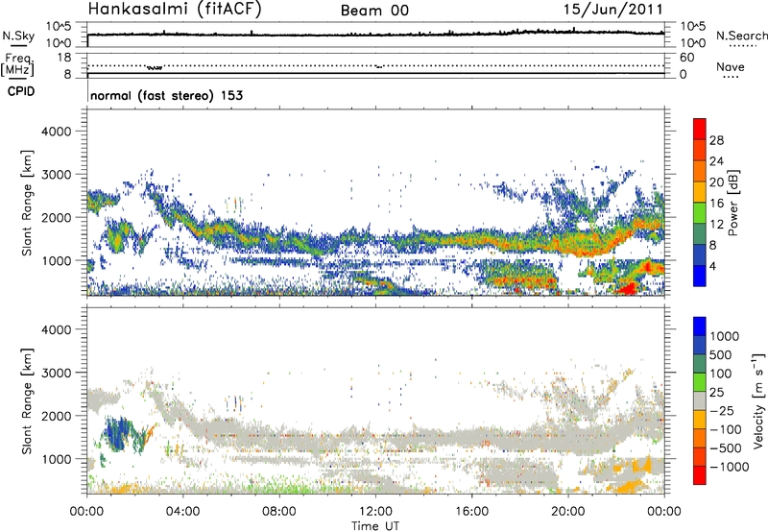Click the velocity panel Slant Range [km] label
This screenshot has width=768, height=532.
click(27, 401)
